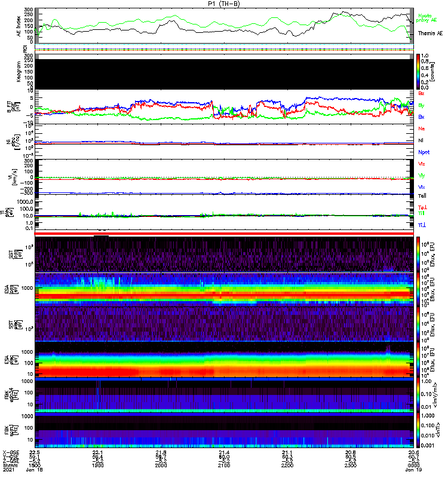Click the green "By" legend label
Image resolution: width=448 pixels, height=478 pixels.
[421, 106]
